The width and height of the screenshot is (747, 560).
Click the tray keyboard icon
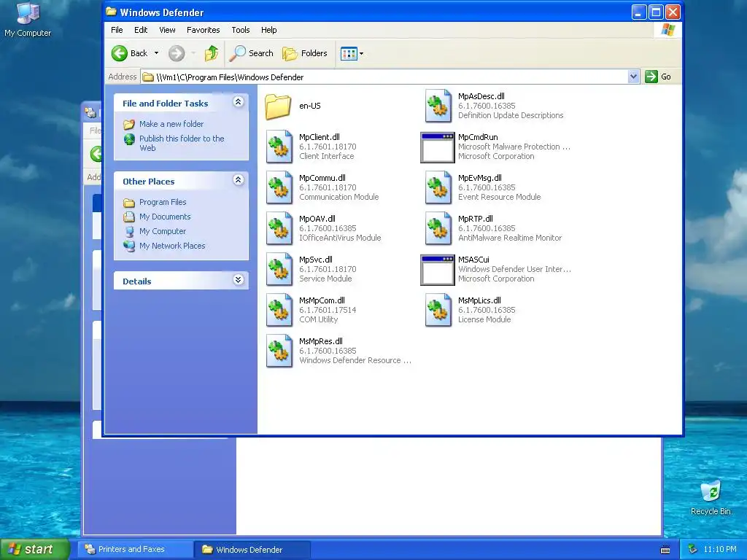(665, 550)
